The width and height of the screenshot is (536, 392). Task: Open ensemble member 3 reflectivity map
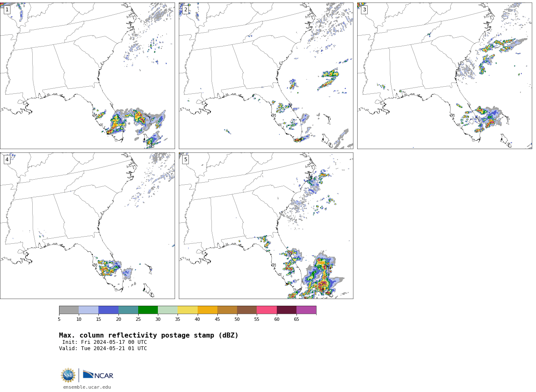pos(445,76)
